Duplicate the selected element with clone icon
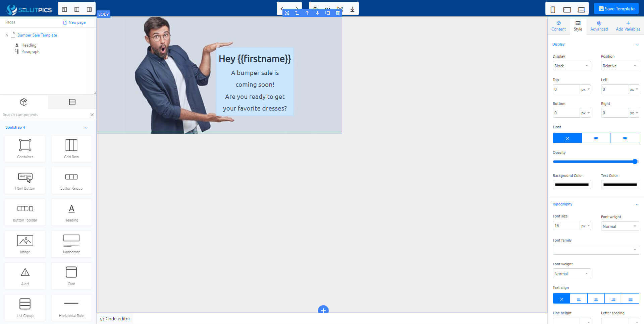 [327, 13]
